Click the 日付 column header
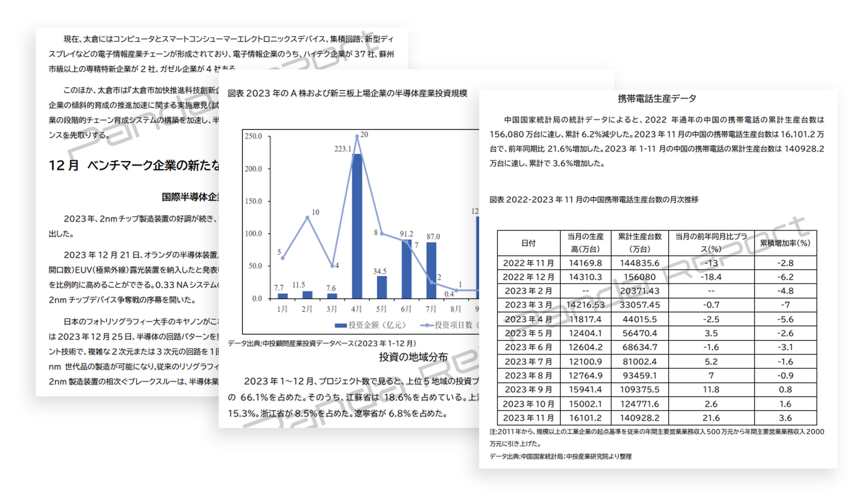This screenshot has width=868, height=497. click(528, 243)
